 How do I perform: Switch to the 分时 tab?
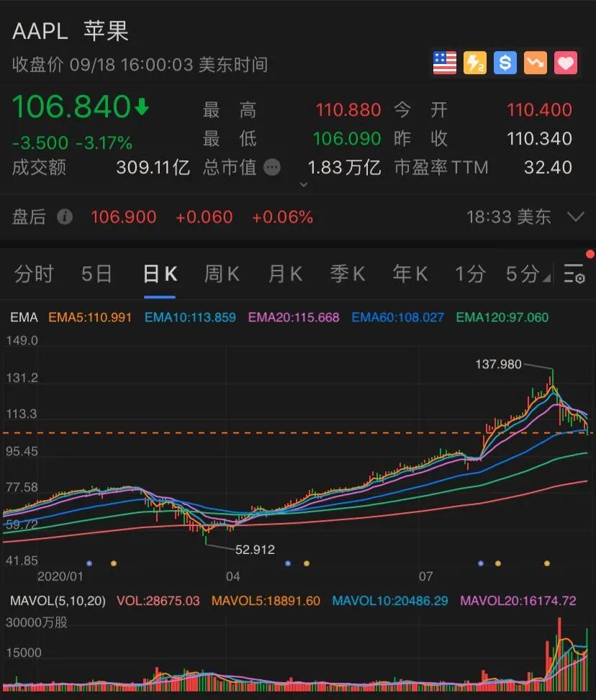click(x=34, y=273)
